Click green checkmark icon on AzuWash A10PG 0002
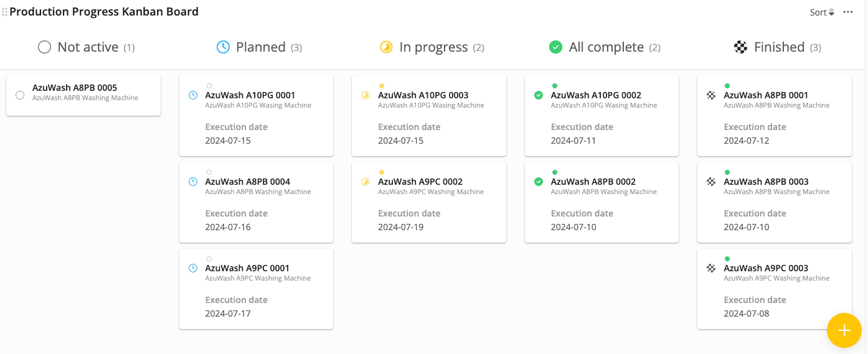The width and height of the screenshot is (868, 354). [539, 95]
